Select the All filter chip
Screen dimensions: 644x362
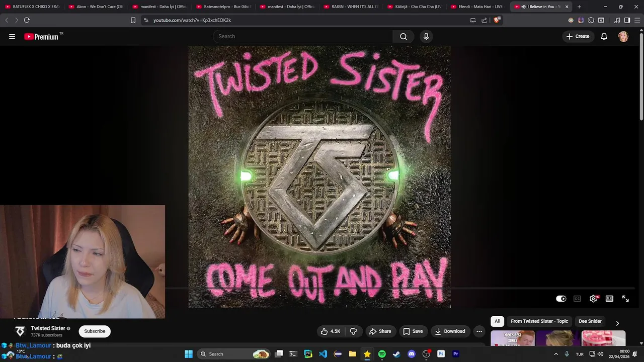click(497, 321)
